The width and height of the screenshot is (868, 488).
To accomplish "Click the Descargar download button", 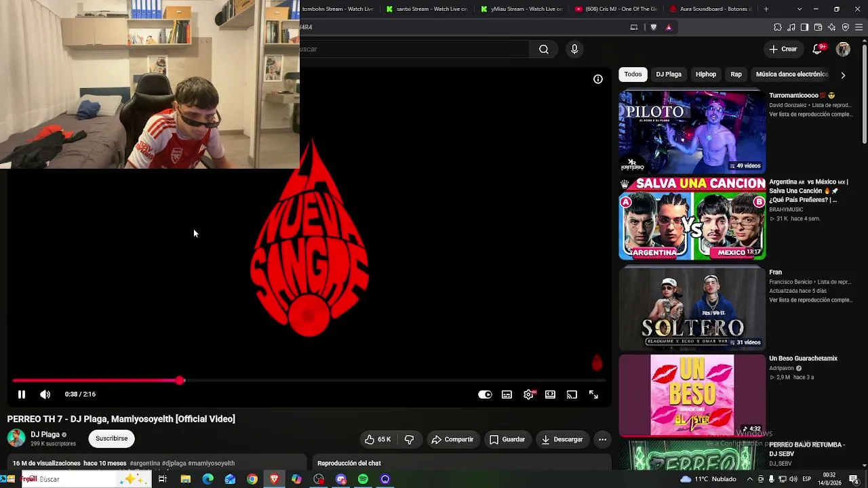I will (x=562, y=439).
